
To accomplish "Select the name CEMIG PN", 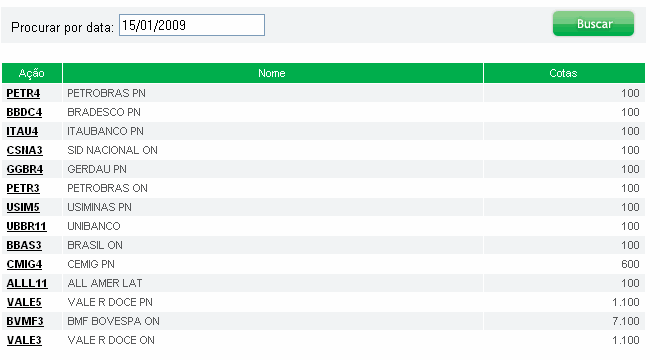I will coord(91,264).
